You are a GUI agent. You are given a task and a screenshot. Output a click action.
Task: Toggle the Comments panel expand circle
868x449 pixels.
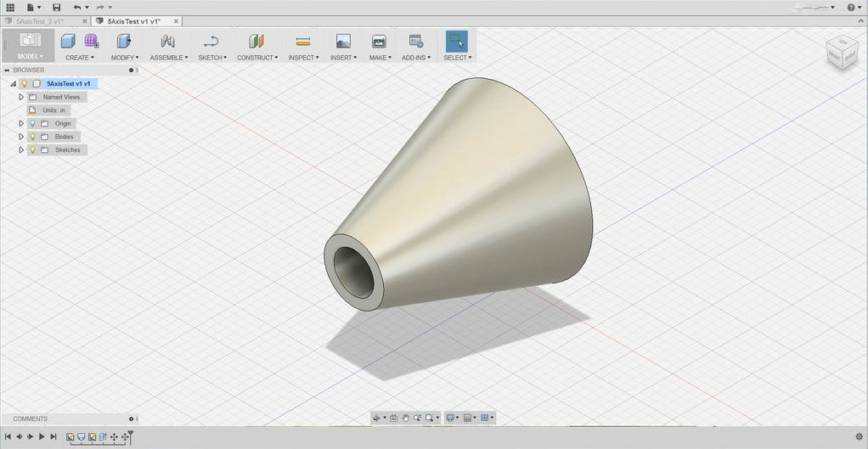tap(131, 419)
